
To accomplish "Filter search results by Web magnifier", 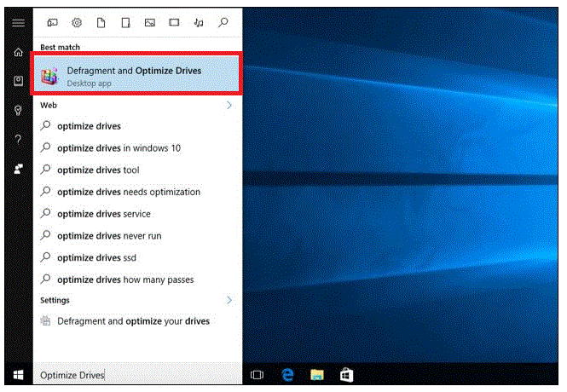I will click(223, 23).
